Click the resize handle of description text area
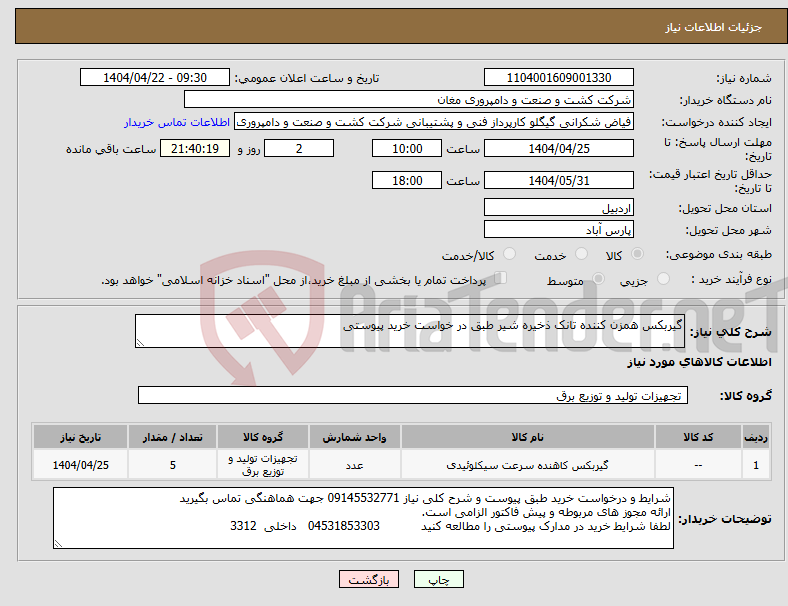The height and width of the screenshot is (606, 788). (140, 343)
